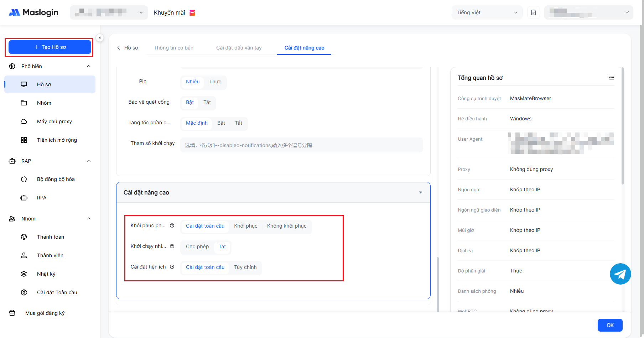Collapse the Phổ biến sidebar group
The image size is (644, 338).
[89, 66]
